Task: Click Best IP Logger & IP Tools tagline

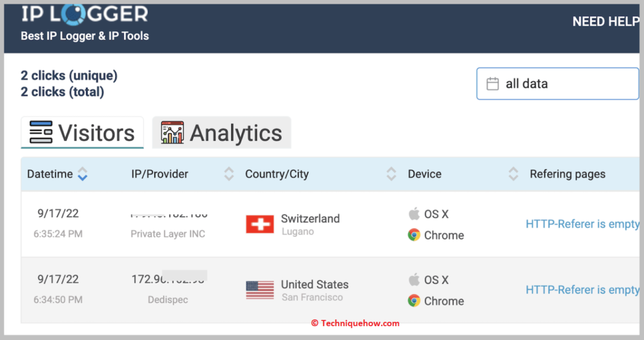Action: point(85,36)
